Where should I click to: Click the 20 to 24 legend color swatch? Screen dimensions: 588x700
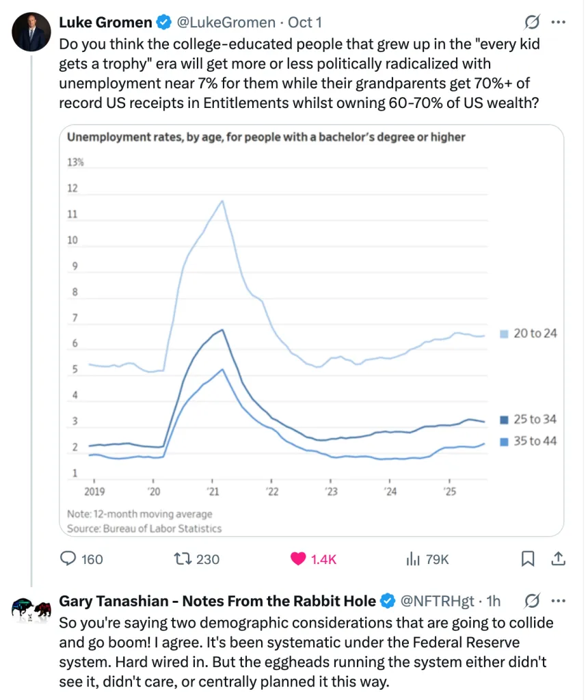[504, 334]
